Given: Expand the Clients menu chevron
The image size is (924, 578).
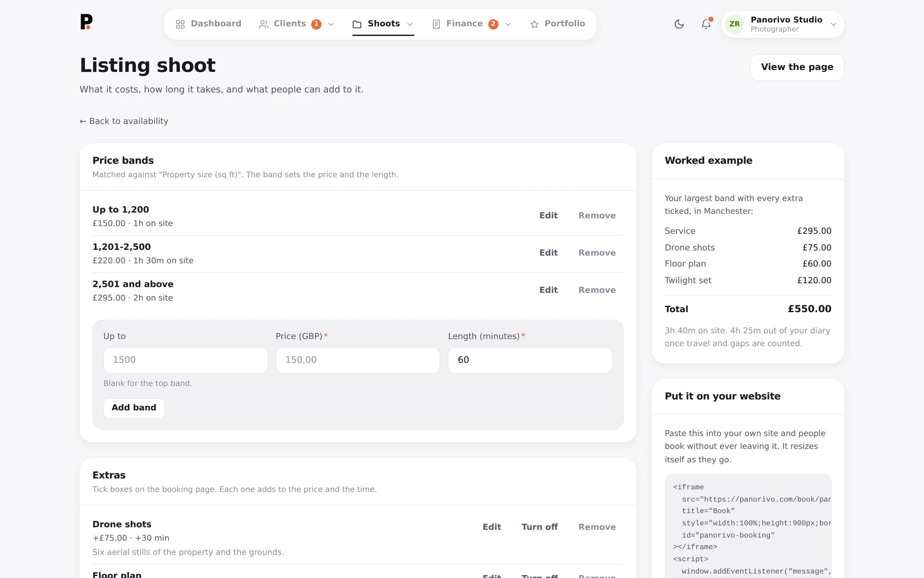Looking at the screenshot, I should pyautogui.click(x=331, y=24).
